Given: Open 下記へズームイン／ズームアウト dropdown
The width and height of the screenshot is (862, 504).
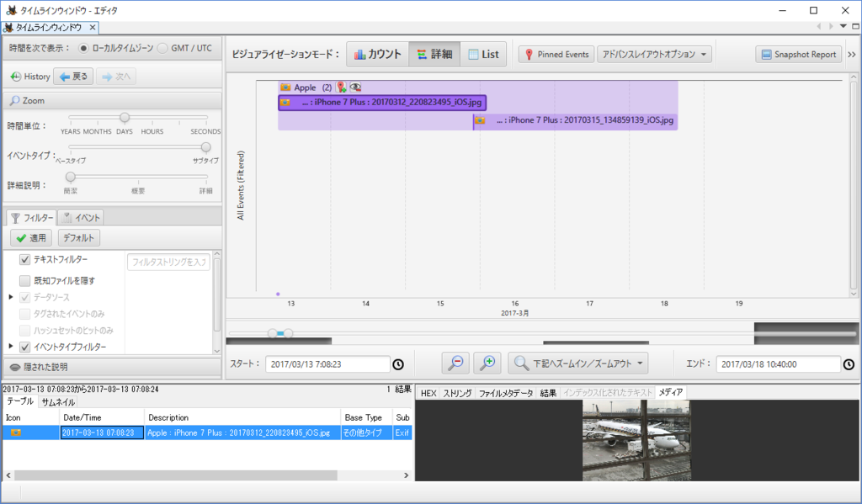Looking at the screenshot, I should 577,363.
